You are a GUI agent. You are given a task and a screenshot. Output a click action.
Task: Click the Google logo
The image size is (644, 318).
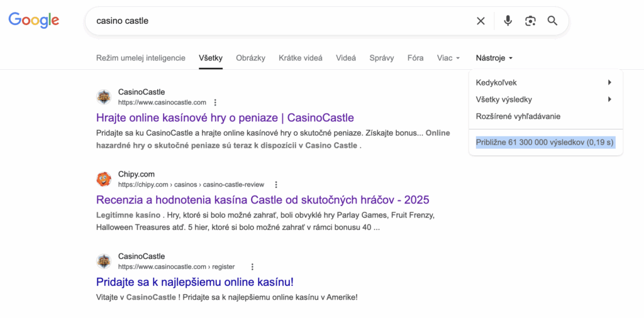click(x=33, y=20)
